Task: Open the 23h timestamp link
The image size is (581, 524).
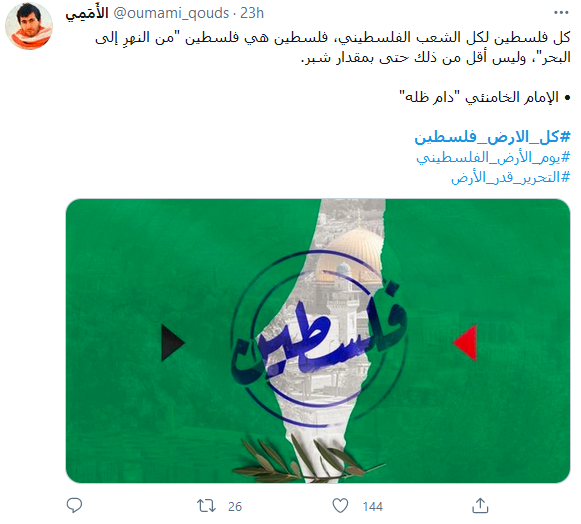Action: (x=252, y=13)
